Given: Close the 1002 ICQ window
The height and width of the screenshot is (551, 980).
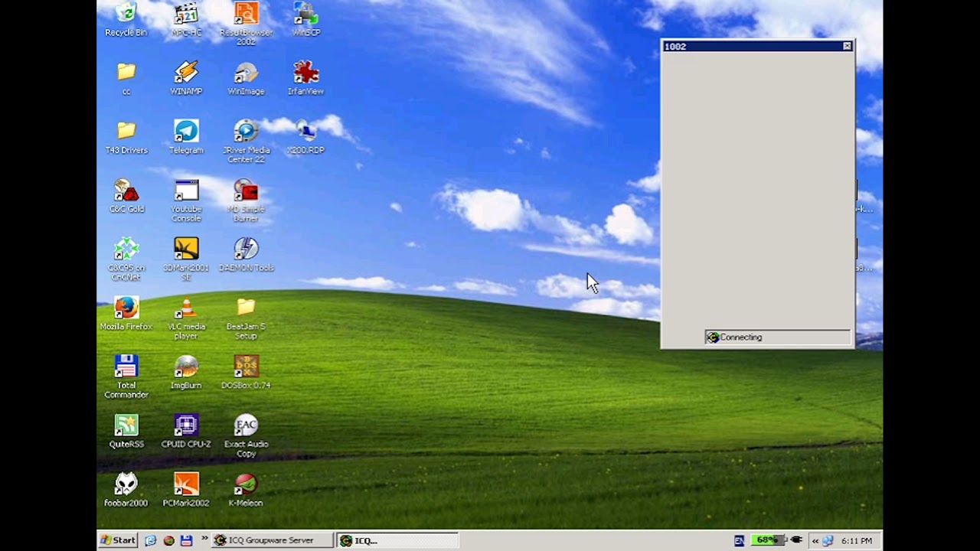Looking at the screenshot, I should click(x=847, y=47).
